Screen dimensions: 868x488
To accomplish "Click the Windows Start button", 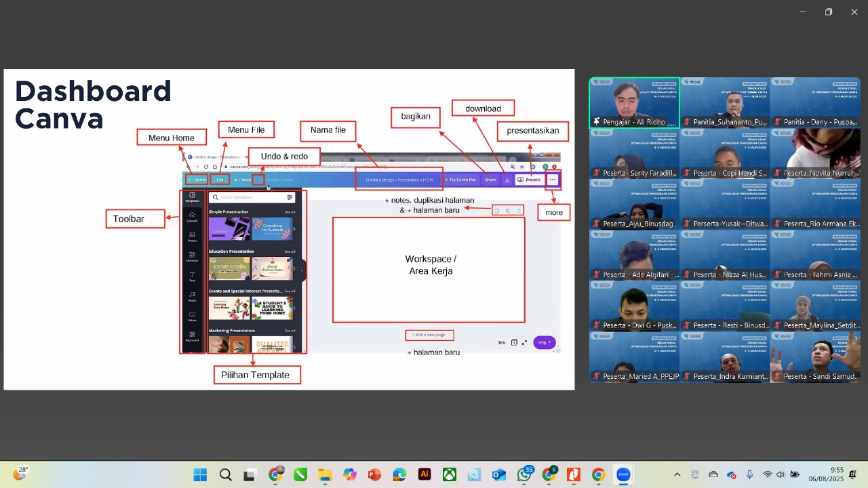I will tap(200, 474).
